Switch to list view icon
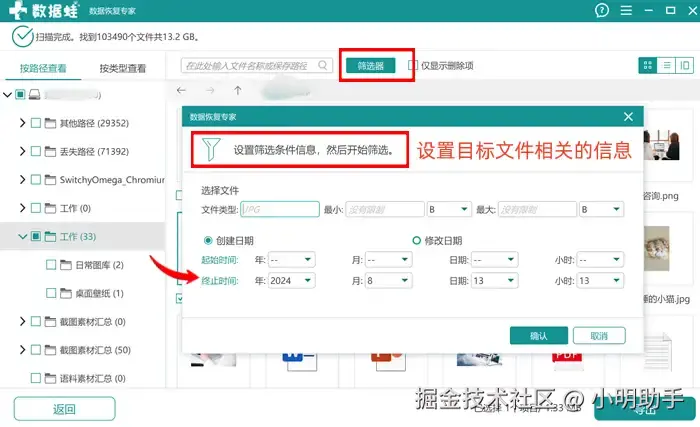The width and height of the screenshot is (700, 427). 666,66
